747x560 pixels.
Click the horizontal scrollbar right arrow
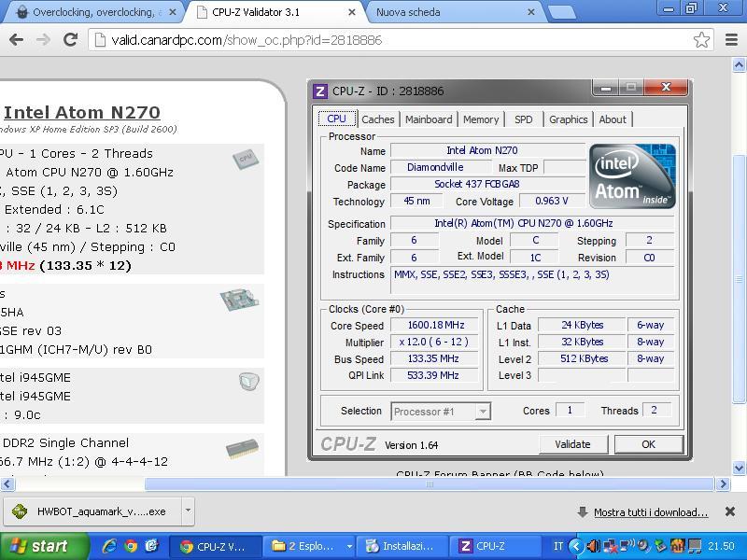(723, 484)
